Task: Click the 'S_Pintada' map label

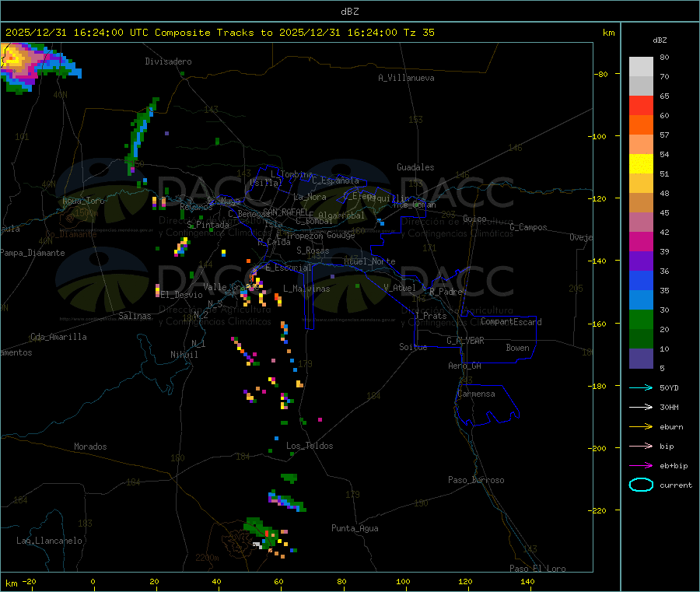Action: (x=208, y=225)
